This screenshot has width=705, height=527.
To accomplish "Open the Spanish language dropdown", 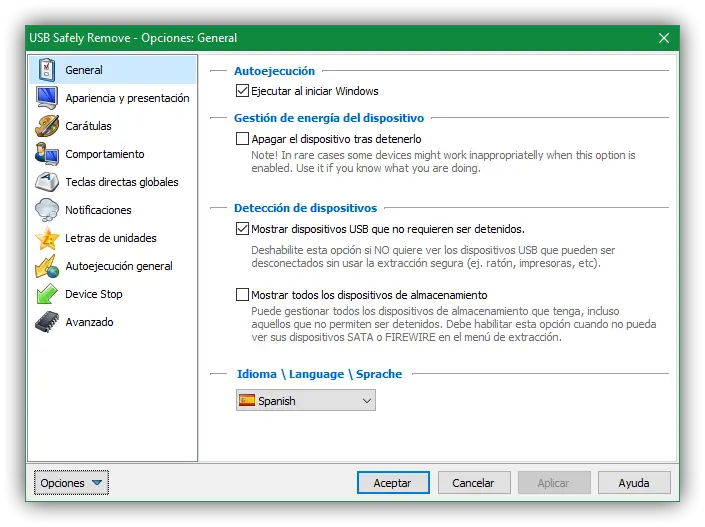I will 306,400.
